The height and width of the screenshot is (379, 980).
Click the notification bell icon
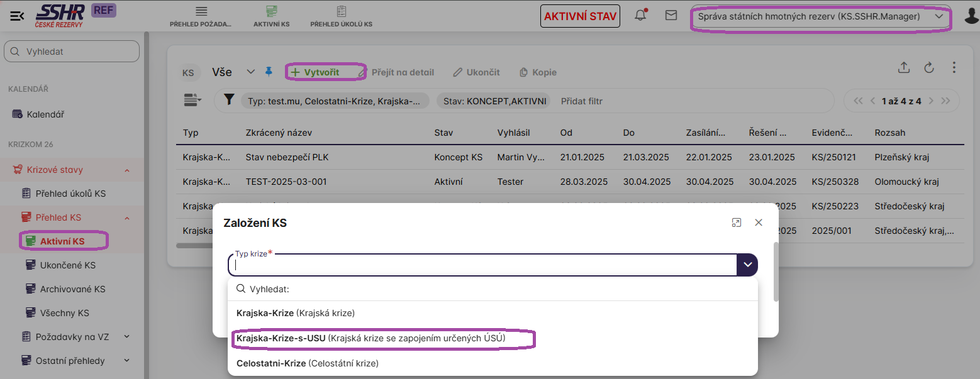click(x=640, y=16)
